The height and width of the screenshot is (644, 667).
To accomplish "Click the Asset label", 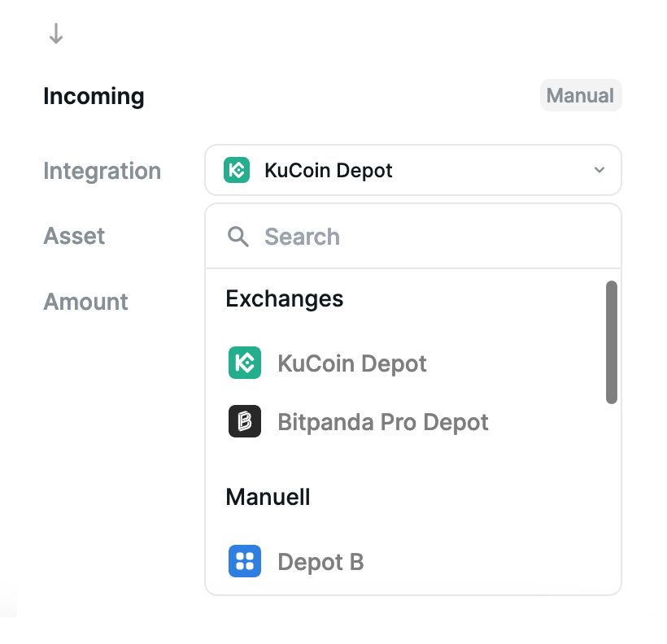I will click(x=74, y=236).
